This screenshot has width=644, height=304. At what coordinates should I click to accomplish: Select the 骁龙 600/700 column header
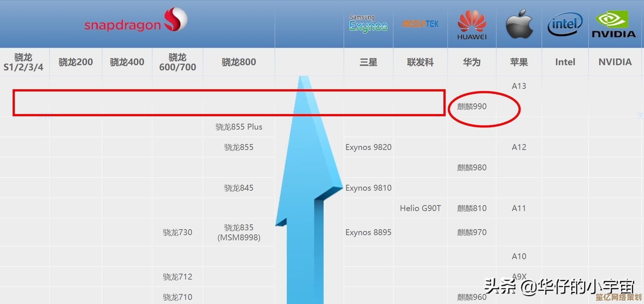click(178, 62)
